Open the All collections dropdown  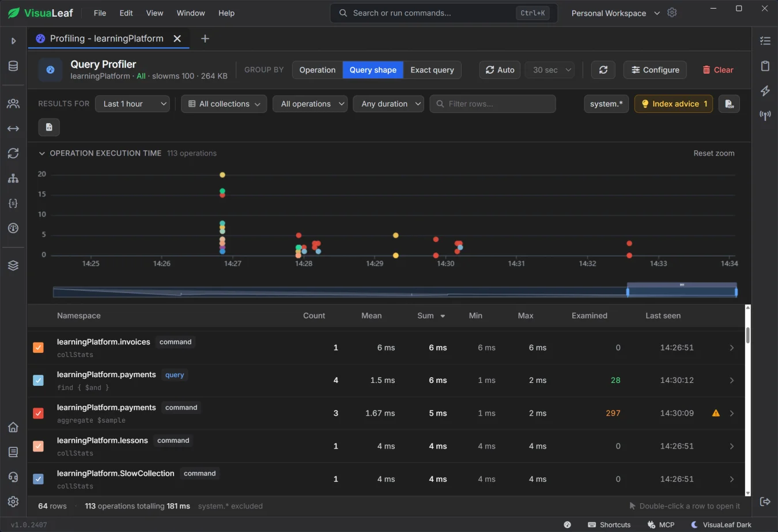click(224, 104)
